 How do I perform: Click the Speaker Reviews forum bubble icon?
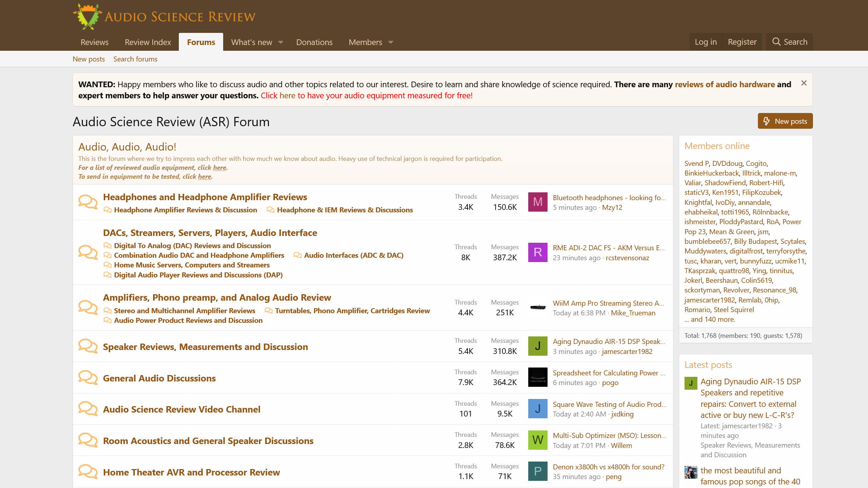pos(88,346)
